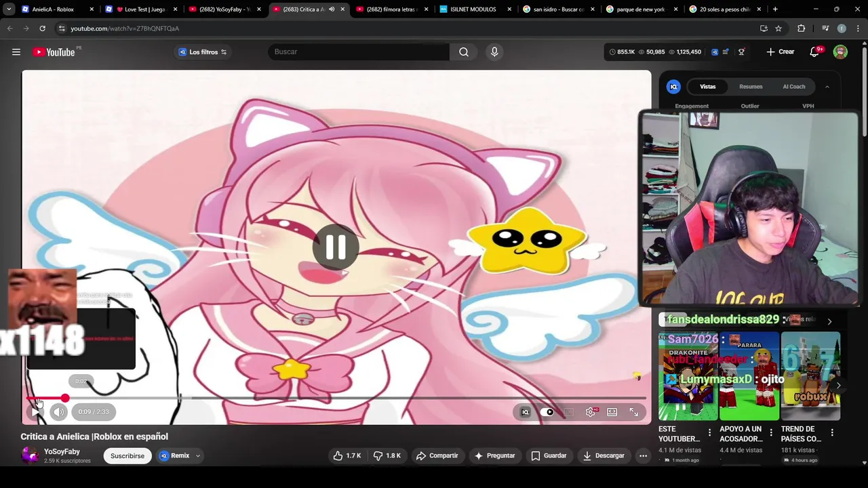Switch to theater mode
This screenshot has width=868, height=488.
pyautogui.click(x=612, y=411)
